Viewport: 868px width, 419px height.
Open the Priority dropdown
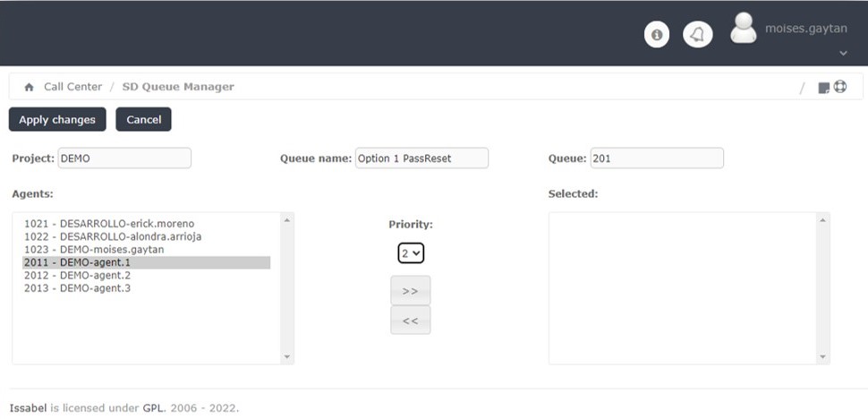pos(411,253)
